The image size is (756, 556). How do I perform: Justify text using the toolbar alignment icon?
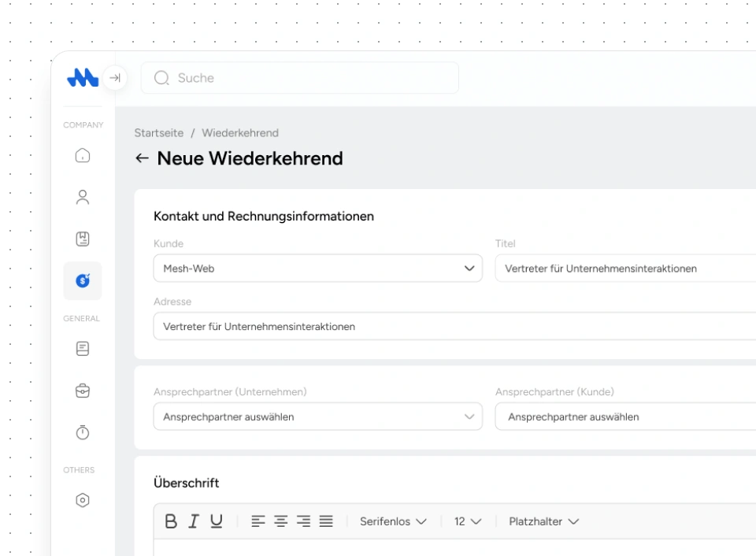click(326, 521)
